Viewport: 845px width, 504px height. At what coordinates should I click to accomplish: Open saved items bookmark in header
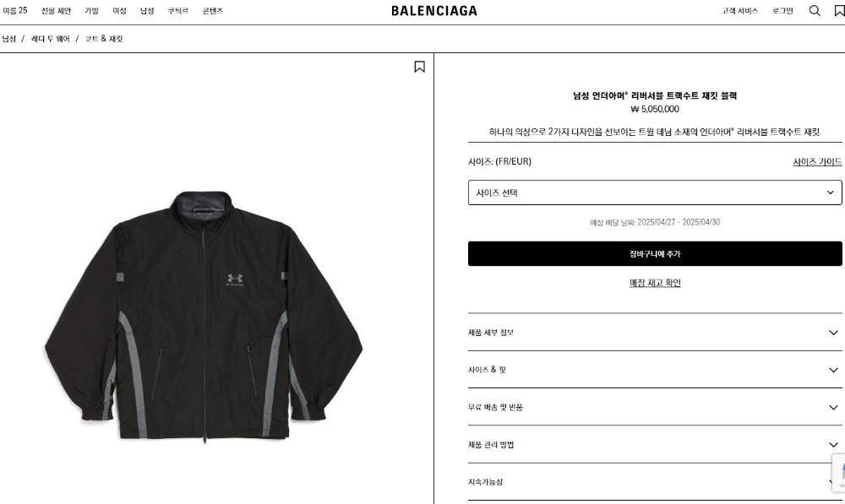click(840, 11)
